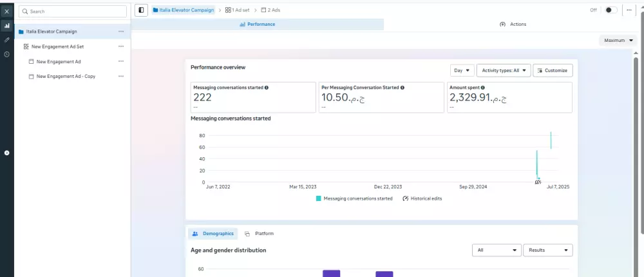
Task: Toggle the sidebar panel layout icon
Action: click(141, 10)
